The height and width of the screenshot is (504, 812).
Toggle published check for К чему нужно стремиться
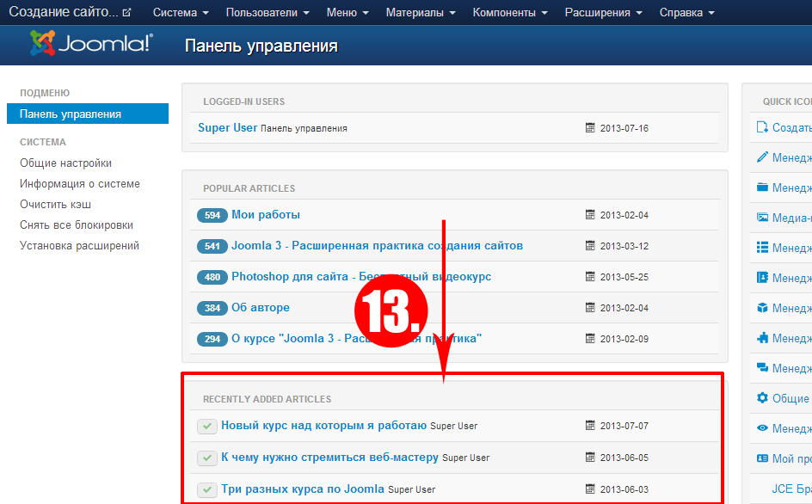pyautogui.click(x=206, y=458)
